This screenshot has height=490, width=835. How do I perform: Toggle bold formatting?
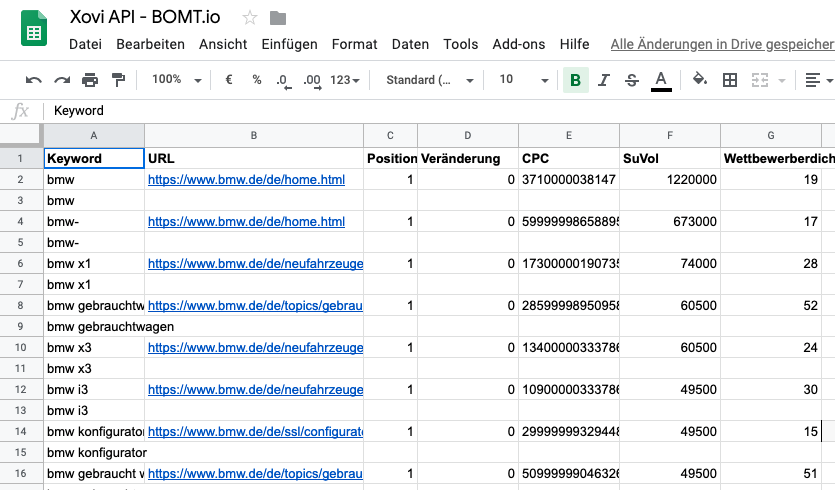pos(576,80)
